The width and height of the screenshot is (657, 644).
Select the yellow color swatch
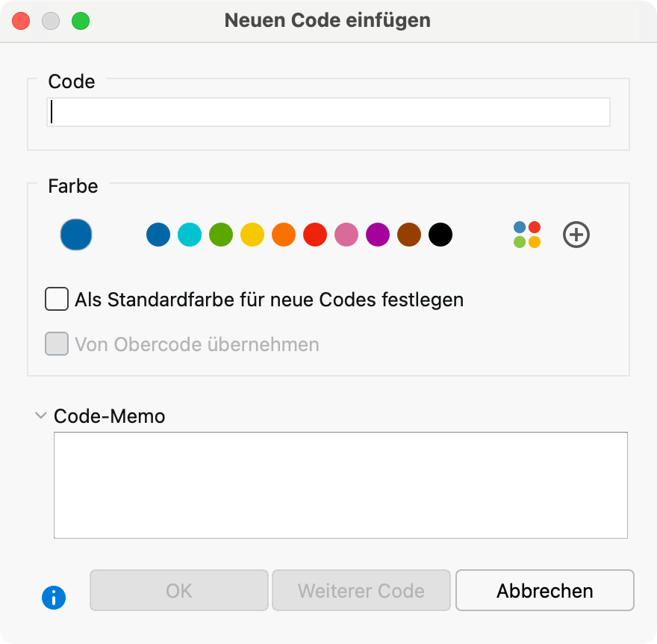[x=252, y=235]
